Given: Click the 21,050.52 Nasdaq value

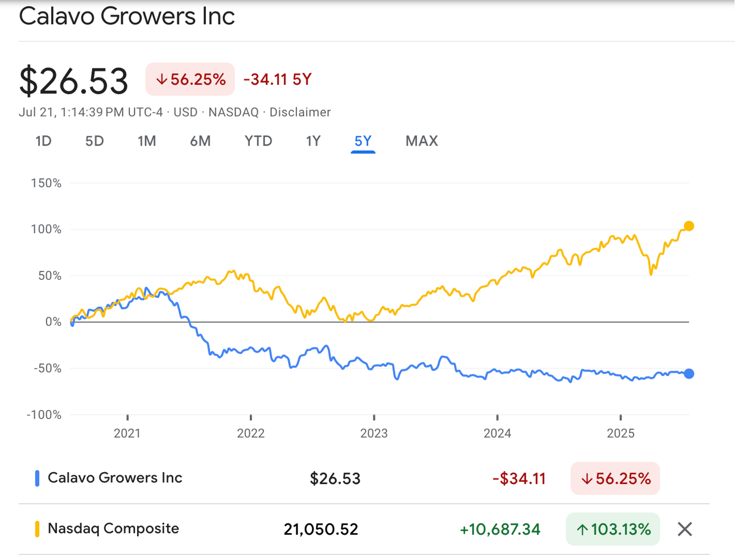Looking at the screenshot, I should (321, 529).
